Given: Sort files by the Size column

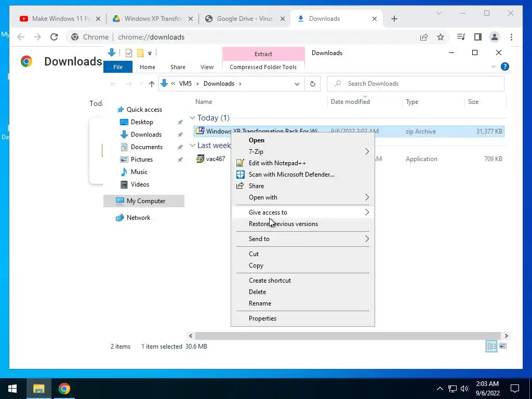Looking at the screenshot, I should [485, 101].
